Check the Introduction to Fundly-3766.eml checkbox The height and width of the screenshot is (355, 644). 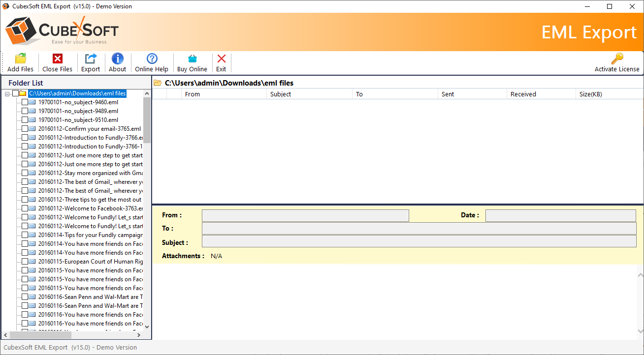click(25, 138)
